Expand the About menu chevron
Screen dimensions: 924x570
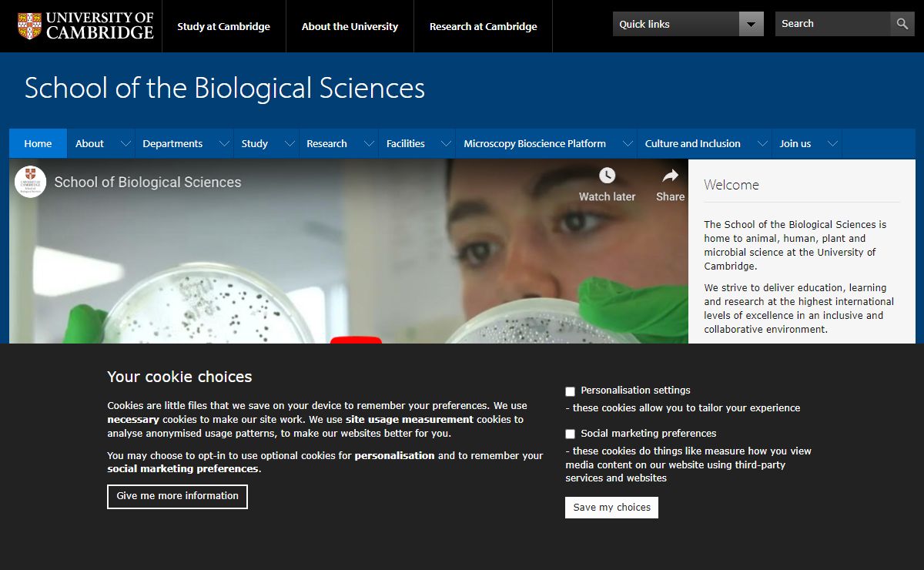pos(126,143)
